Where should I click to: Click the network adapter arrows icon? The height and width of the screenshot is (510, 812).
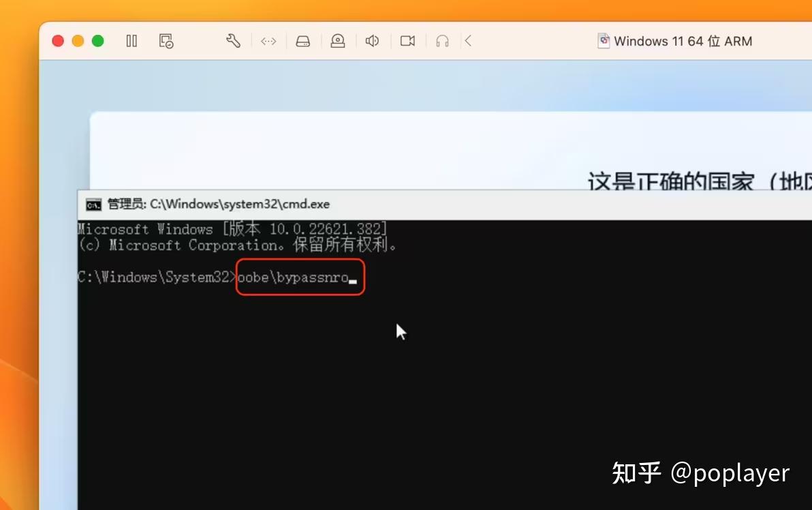[x=268, y=41]
